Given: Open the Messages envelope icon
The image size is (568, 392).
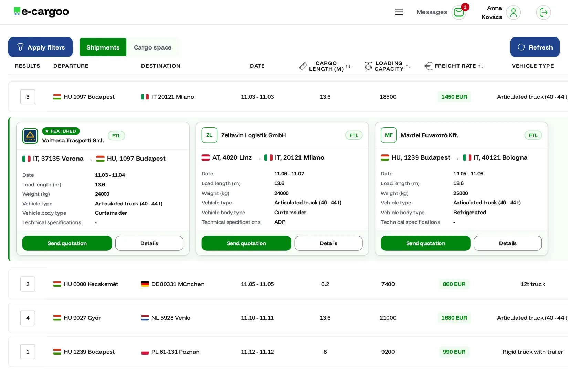Looking at the screenshot, I should pyautogui.click(x=459, y=12).
